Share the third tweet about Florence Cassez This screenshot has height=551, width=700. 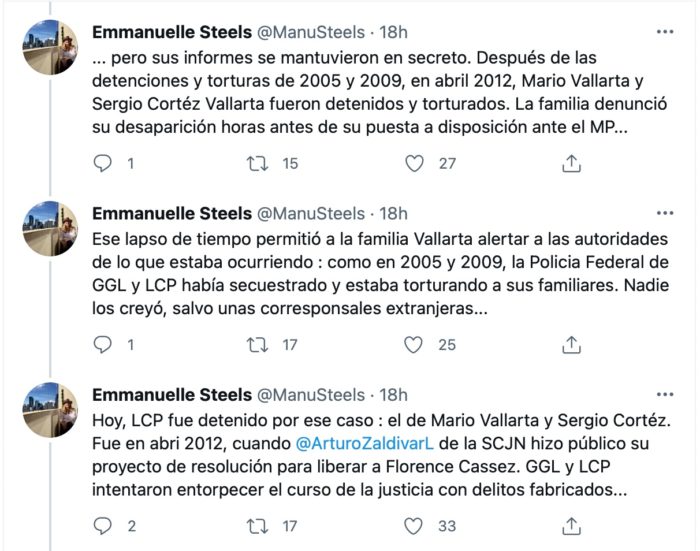tap(571, 525)
